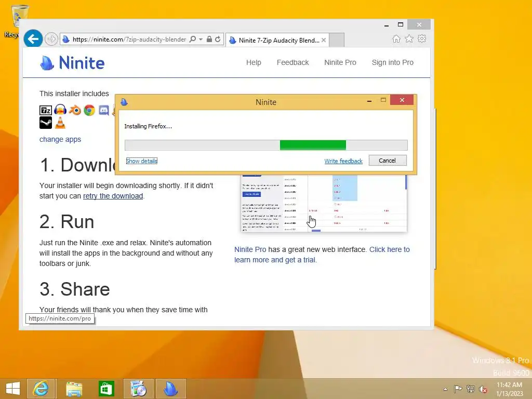Click the Ninite taskbar icon
The height and width of the screenshot is (399, 532).
170,389
